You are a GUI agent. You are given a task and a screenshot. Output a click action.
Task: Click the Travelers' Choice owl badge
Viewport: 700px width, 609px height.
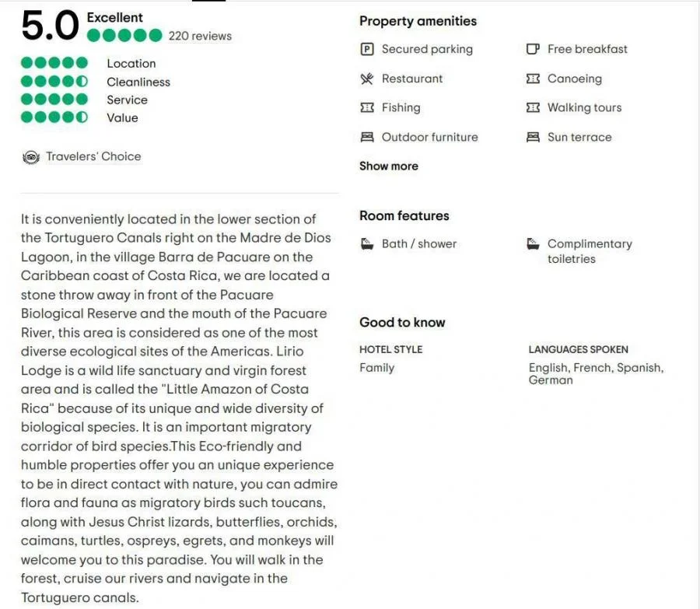point(31,157)
